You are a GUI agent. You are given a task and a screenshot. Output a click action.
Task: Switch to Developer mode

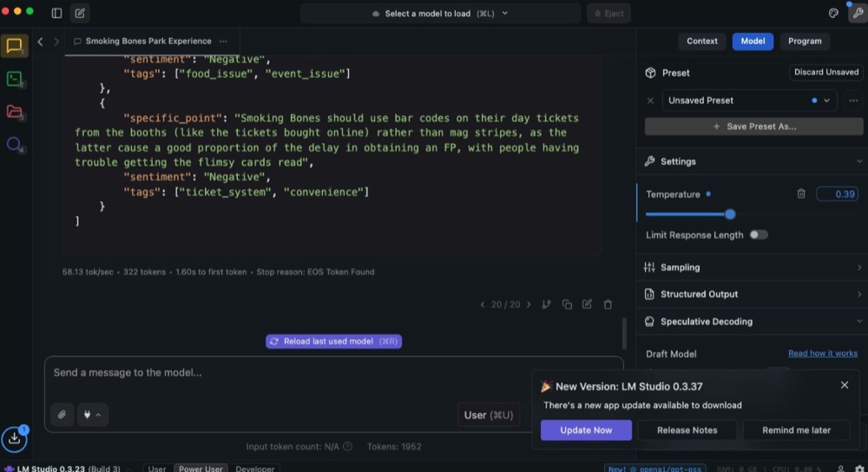click(255, 469)
